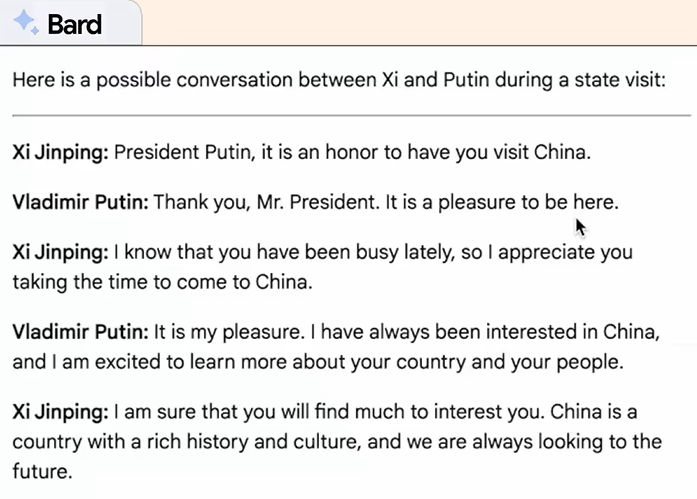Click "Xi Jinping:" before "I am sure"
Image resolution: width=697 pixels, height=499 pixels.
point(60,411)
